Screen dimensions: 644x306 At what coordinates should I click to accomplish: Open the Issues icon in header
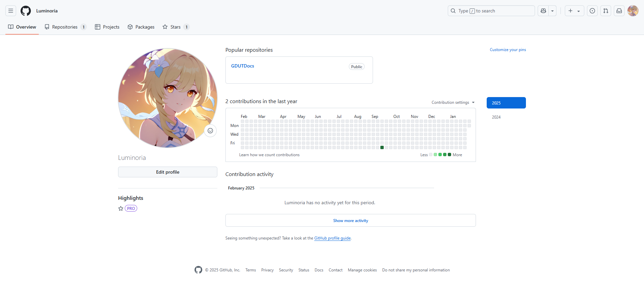point(592,11)
